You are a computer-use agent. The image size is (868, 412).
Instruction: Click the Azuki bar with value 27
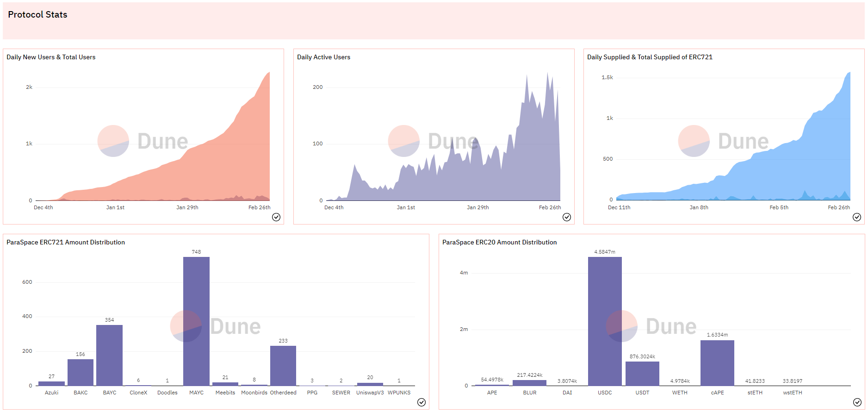(51, 383)
